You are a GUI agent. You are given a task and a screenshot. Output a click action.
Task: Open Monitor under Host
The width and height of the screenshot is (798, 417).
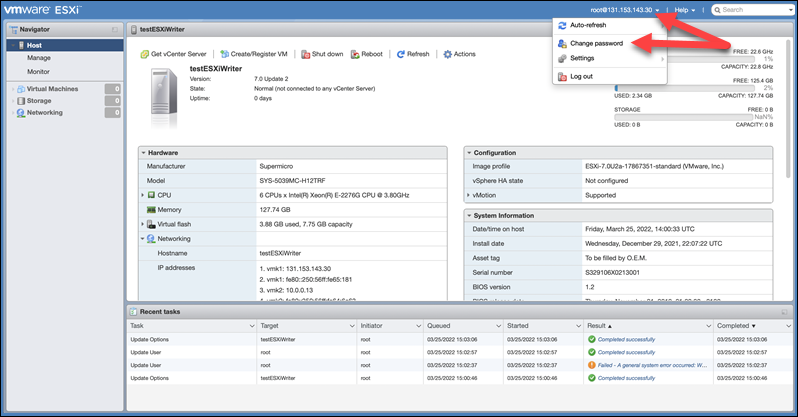click(x=38, y=72)
